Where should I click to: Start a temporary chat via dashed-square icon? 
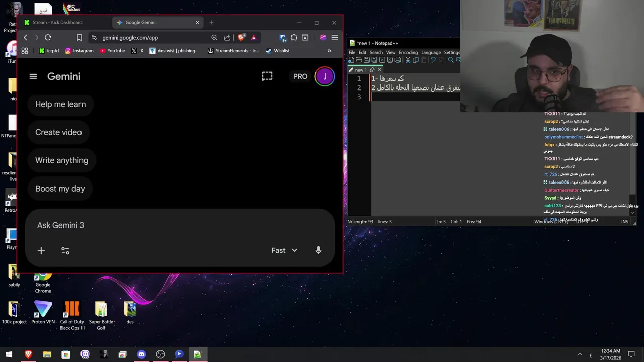click(267, 76)
